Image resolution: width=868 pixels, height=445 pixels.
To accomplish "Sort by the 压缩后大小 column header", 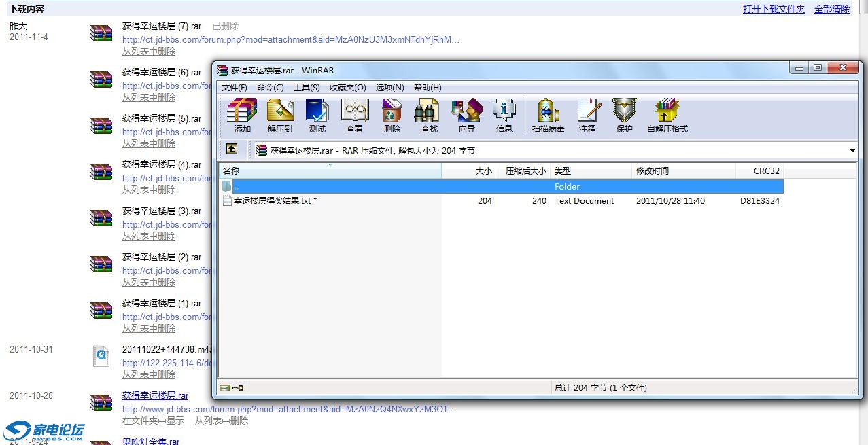I will pos(524,171).
